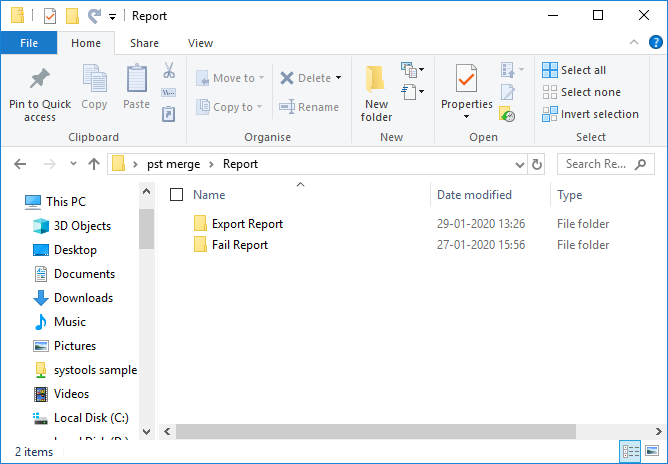Click the Easy access icon

coord(409,92)
